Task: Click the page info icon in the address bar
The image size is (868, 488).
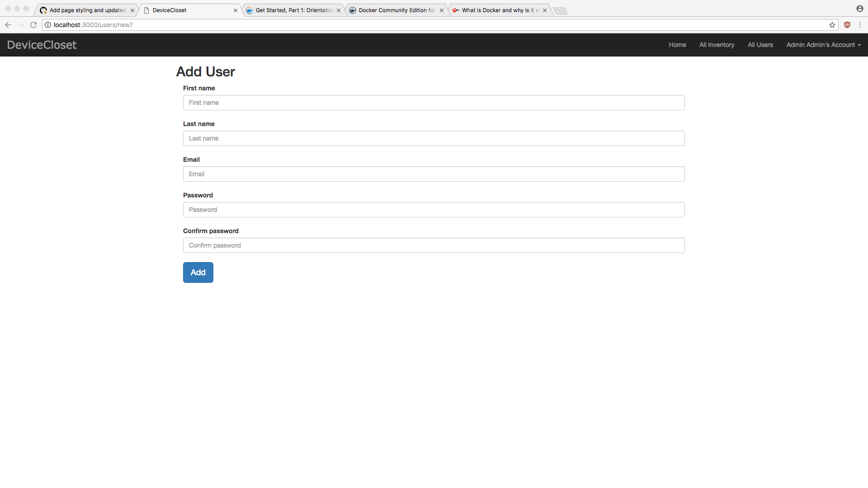Action: (48, 25)
